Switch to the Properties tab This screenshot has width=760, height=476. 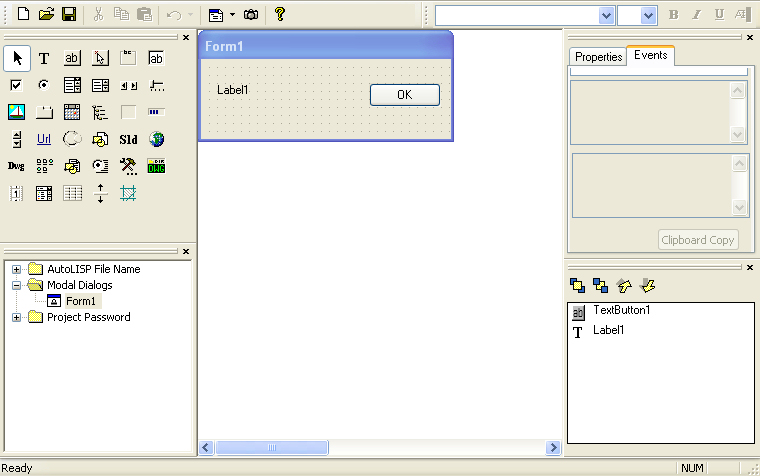pyautogui.click(x=598, y=57)
